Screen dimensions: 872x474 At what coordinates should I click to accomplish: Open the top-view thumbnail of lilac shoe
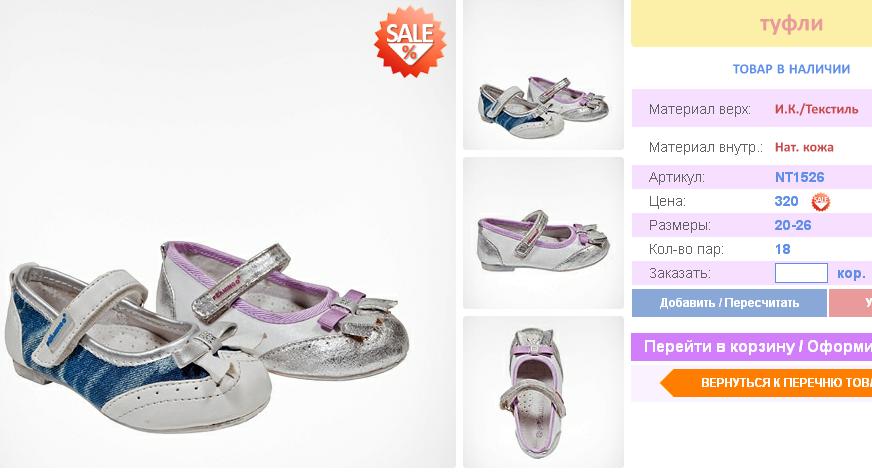(x=543, y=392)
